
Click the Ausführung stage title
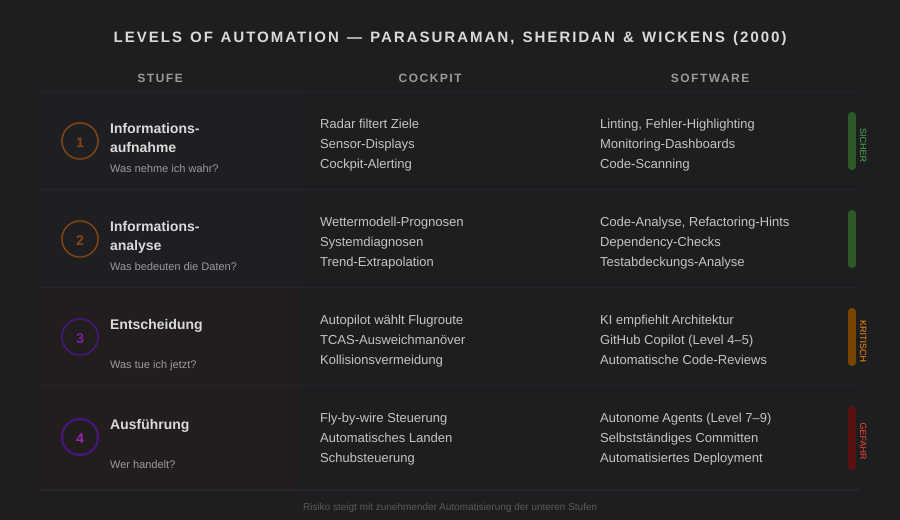click(x=149, y=424)
